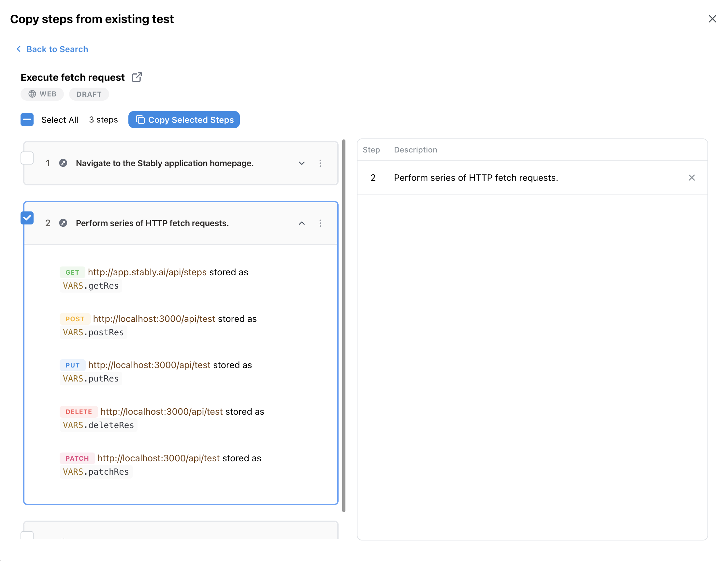The image size is (728, 561).
Task: Expand step 1 Navigate to Stably homepage
Action: (301, 163)
